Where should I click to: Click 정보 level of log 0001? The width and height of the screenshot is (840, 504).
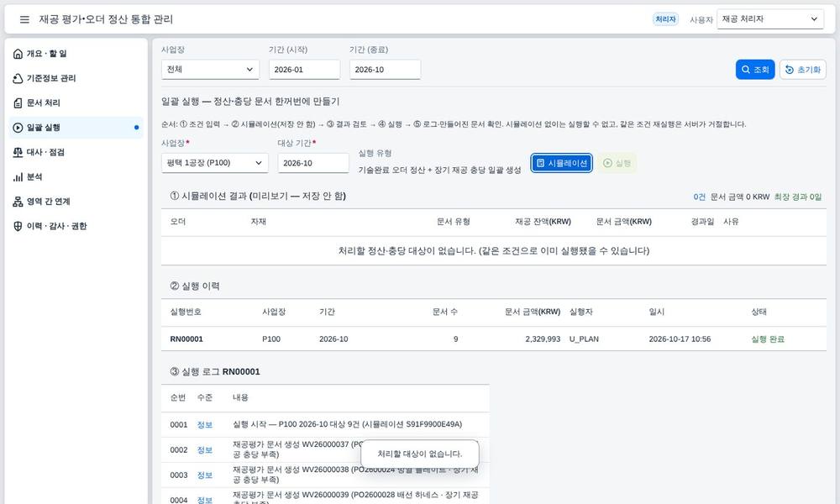click(x=205, y=425)
